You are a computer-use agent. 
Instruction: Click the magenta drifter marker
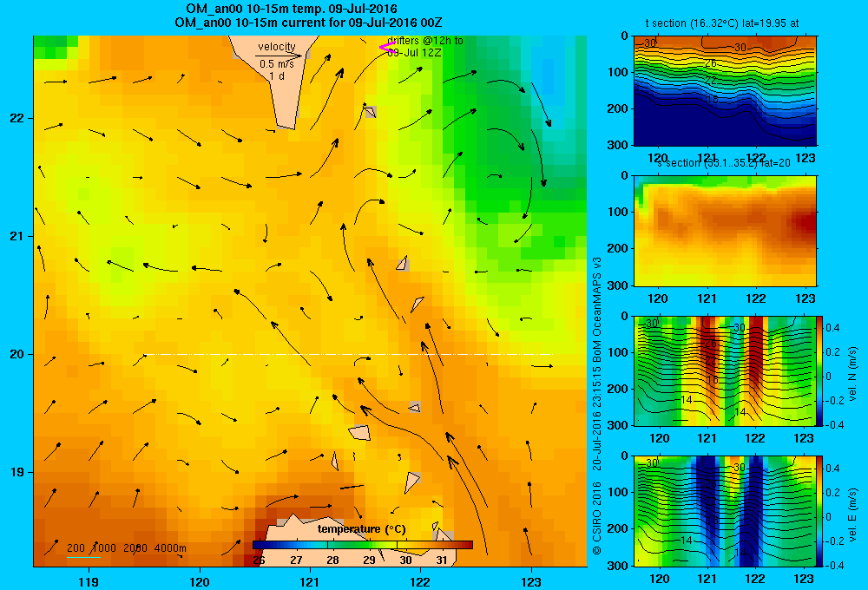pyautogui.click(x=386, y=47)
